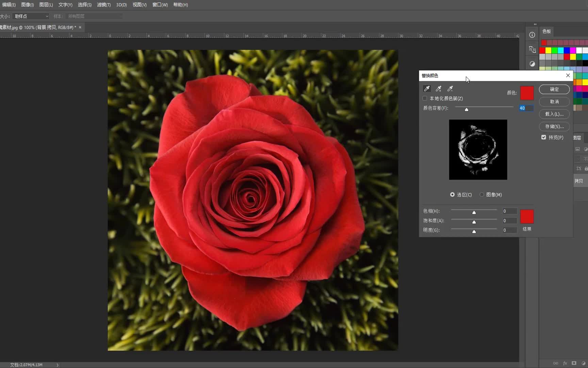
Task: Open the Adjustments panel icon
Action: click(x=532, y=64)
